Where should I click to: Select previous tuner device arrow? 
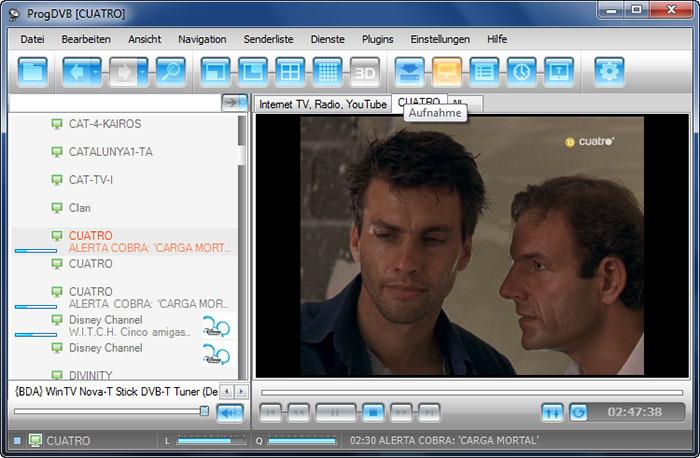point(227,391)
